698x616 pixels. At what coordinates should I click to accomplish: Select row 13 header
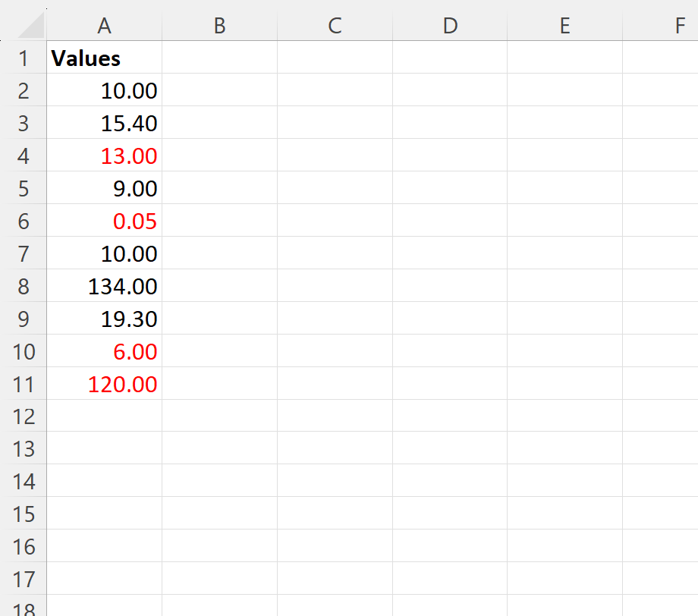coord(24,448)
